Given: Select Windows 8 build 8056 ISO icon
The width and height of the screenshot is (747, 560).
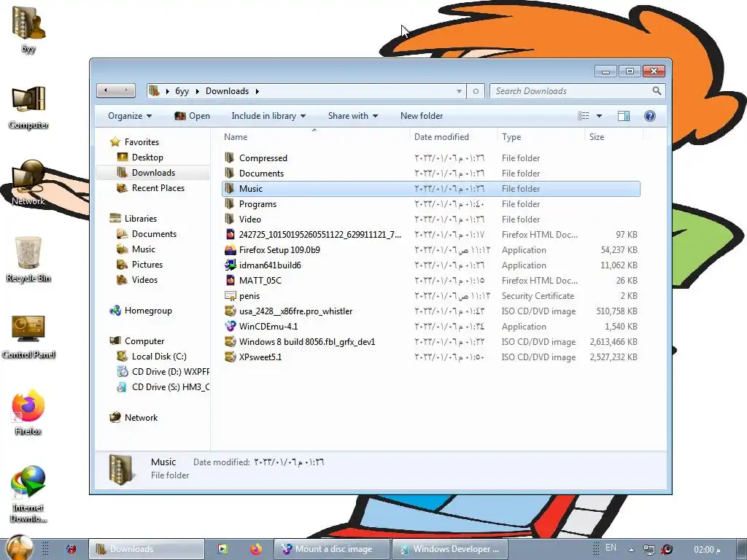Looking at the screenshot, I should click(230, 341).
